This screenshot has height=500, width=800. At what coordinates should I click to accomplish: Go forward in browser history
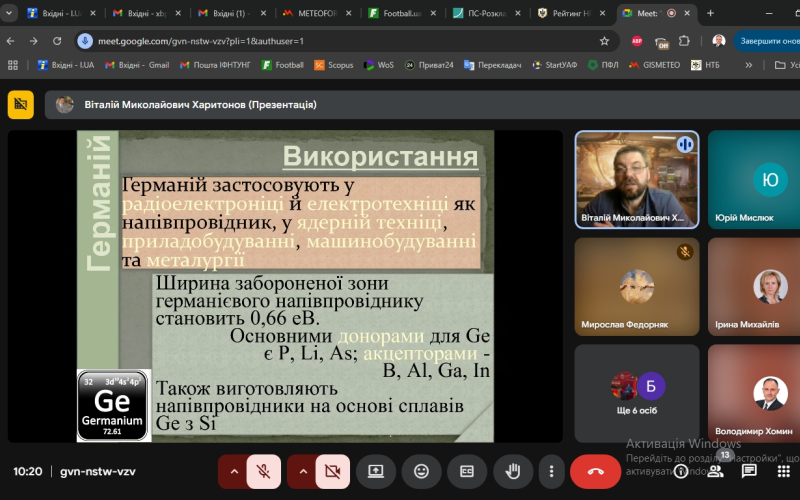tap(34, 41)
